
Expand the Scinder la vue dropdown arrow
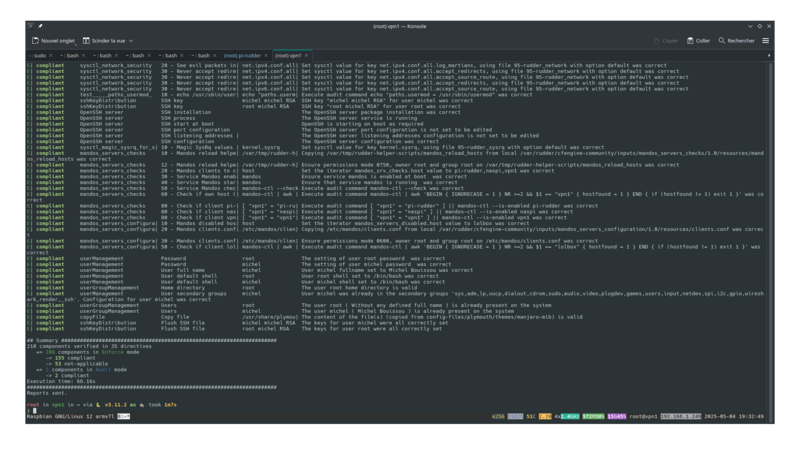(x=131, y=41)
